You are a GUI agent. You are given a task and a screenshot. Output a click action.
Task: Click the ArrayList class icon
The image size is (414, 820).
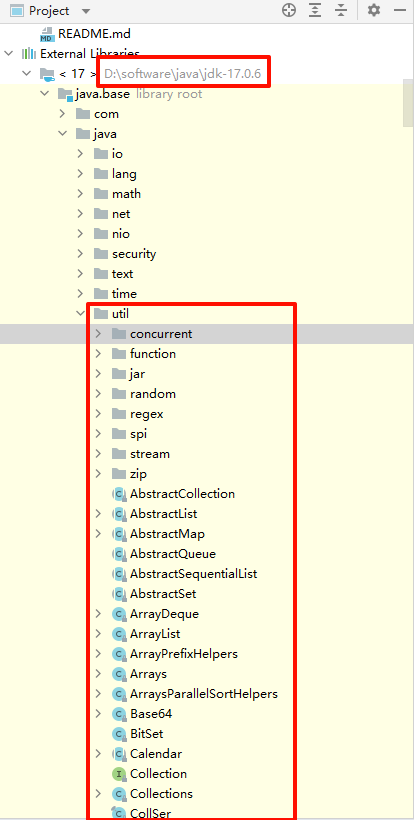click(120, 634)
